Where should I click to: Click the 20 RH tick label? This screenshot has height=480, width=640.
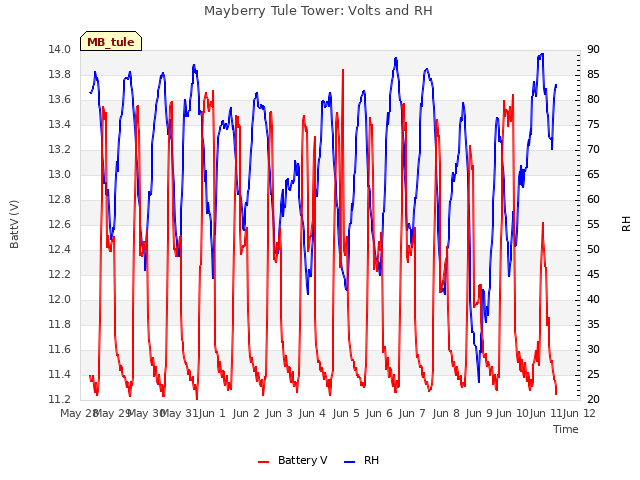pyautogui.click(x=593, y=399)
